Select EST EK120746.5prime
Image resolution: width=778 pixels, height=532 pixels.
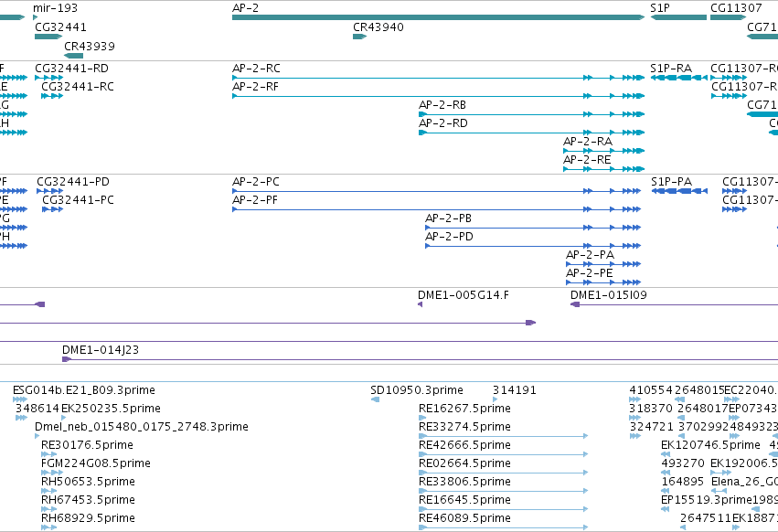click(x=666, y=454)
